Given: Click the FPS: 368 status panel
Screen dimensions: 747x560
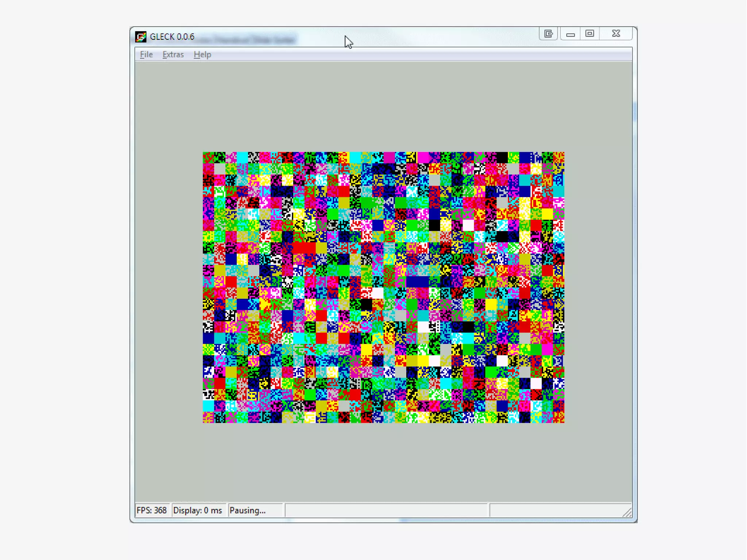Looking at the screenshot, I should click(x=152, y=510).
